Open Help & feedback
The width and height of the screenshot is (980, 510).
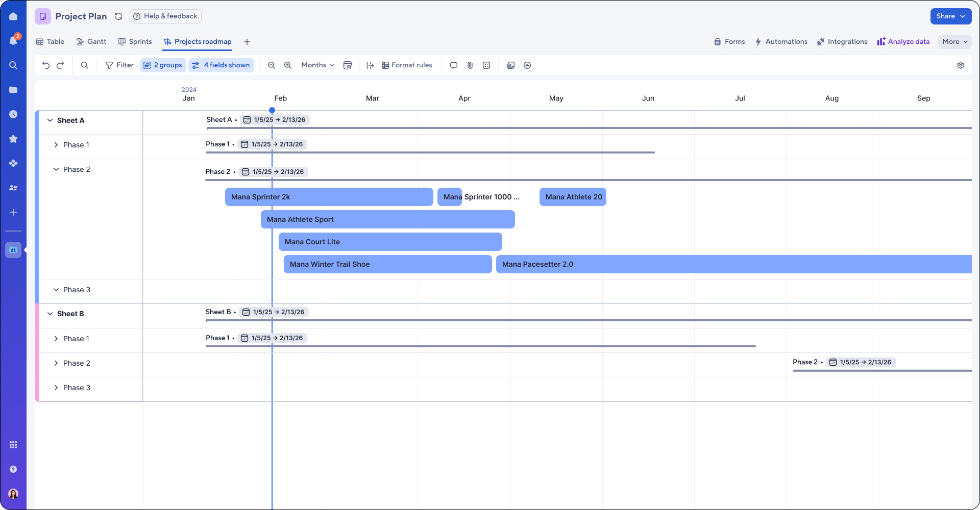(x=165, y=16)
